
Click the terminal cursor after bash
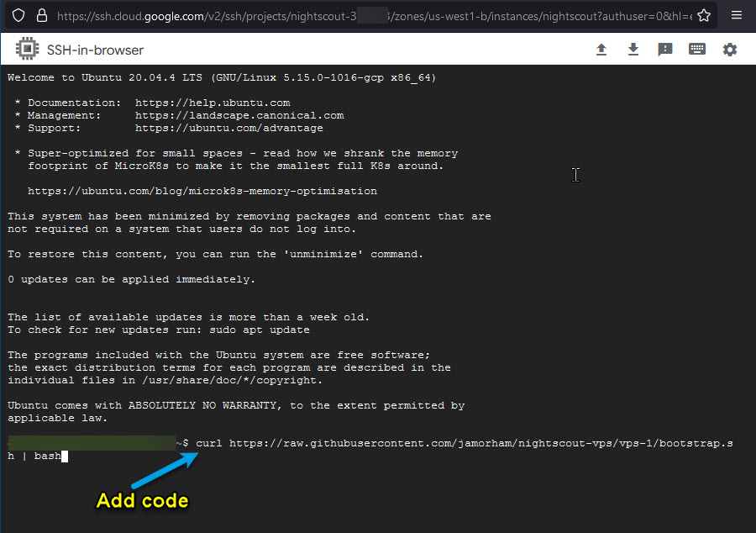coord(65,456)
